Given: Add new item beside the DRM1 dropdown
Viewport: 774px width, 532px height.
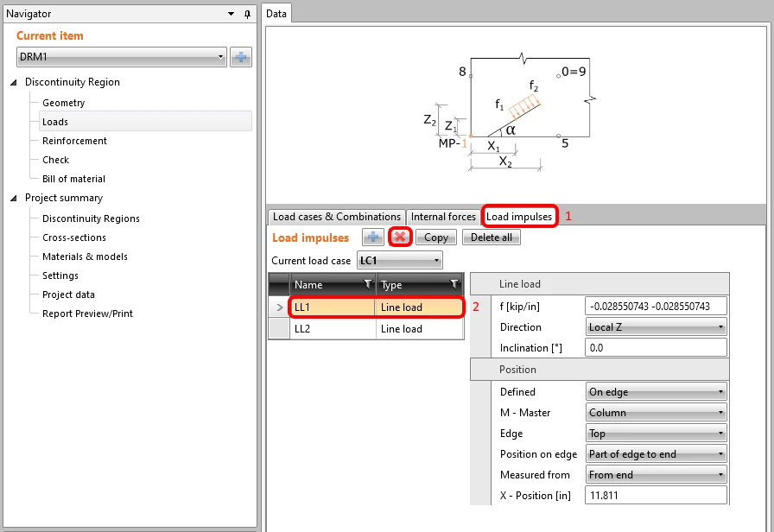Looking at the screenshot, I should (241, 57).
